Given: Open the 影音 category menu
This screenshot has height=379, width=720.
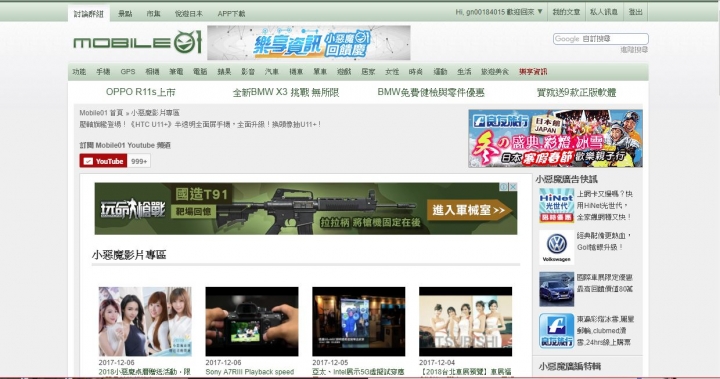Looking at the screenshot, I should [248, 72].
